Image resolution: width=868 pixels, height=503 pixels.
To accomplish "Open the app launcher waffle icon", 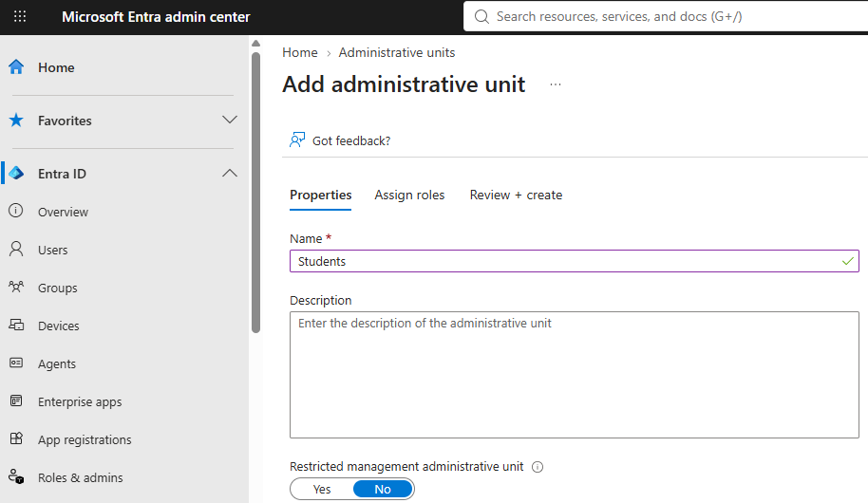I will point(20,16).
